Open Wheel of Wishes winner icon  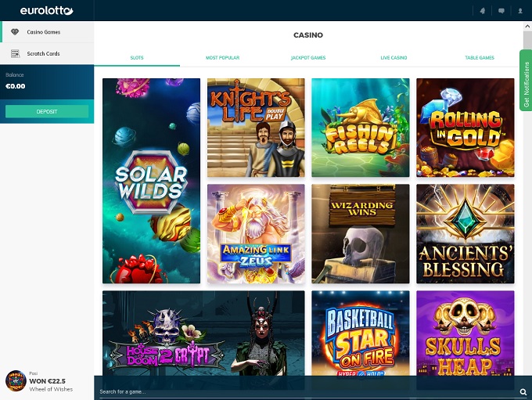[16, 380]
